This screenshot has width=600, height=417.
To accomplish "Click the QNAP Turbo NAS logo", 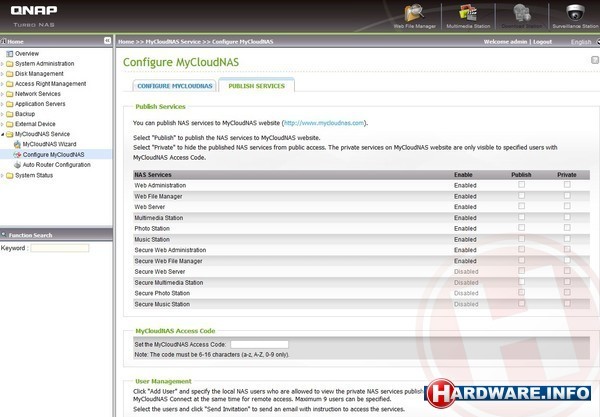I will point(34,16).
